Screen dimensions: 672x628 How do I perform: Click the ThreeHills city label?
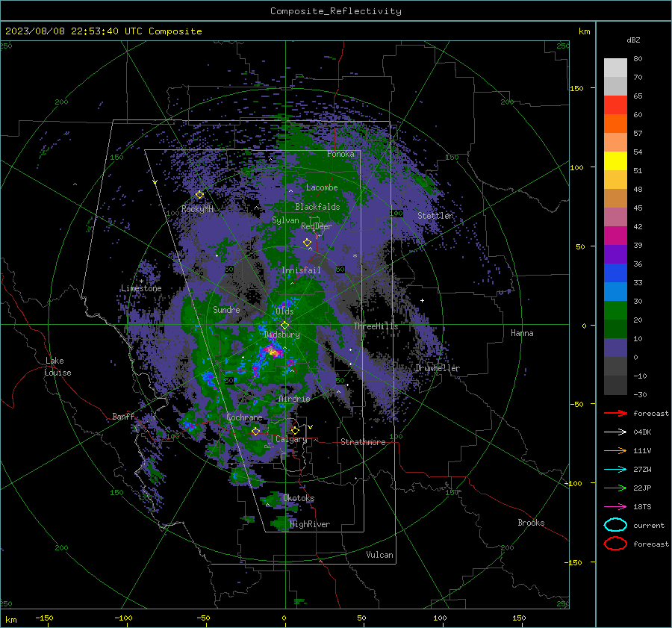pos(376,326)
